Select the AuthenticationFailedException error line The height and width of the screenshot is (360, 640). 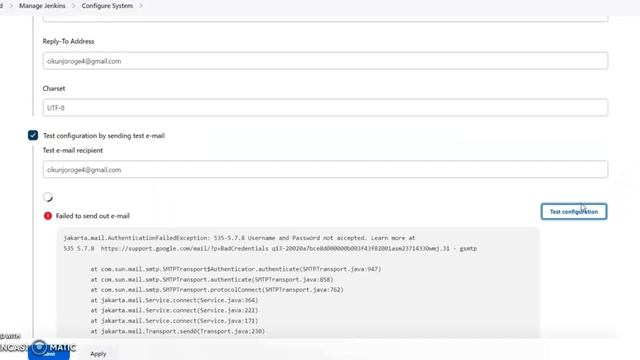239,238
